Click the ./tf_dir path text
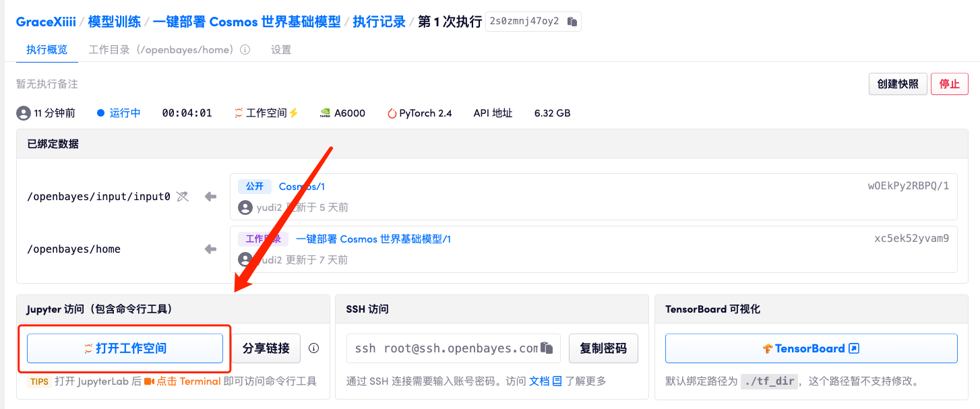 point(769,381)
